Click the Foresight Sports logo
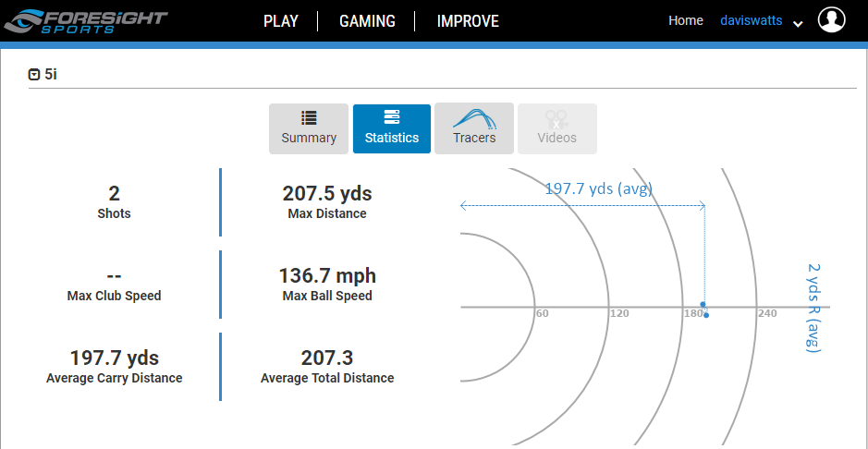The image size is (868, 449). [x=85, y=21]
